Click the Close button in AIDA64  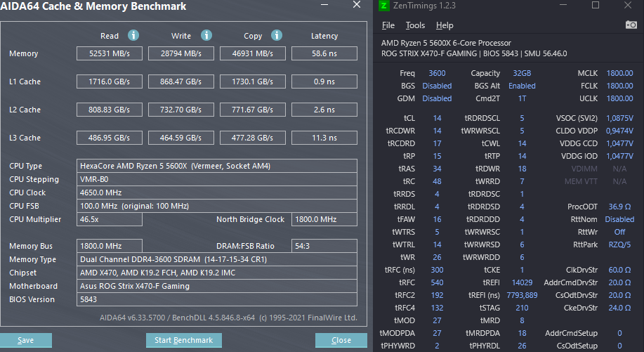(x=341, y=340)
